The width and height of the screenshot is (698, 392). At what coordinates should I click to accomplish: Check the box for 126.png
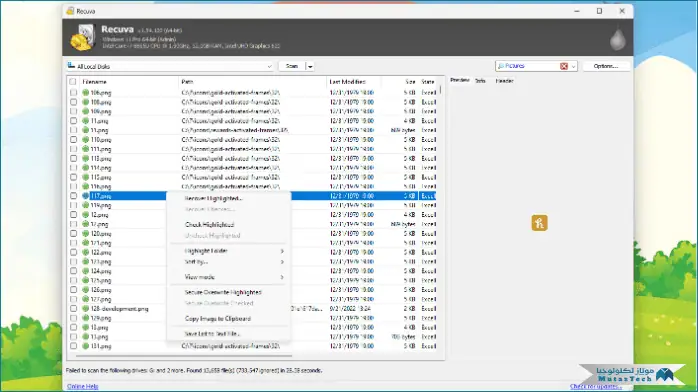(x=73, y=290)
